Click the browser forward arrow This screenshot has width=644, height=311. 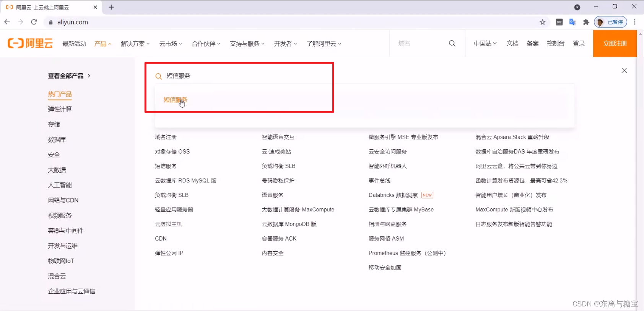[20, 22]
